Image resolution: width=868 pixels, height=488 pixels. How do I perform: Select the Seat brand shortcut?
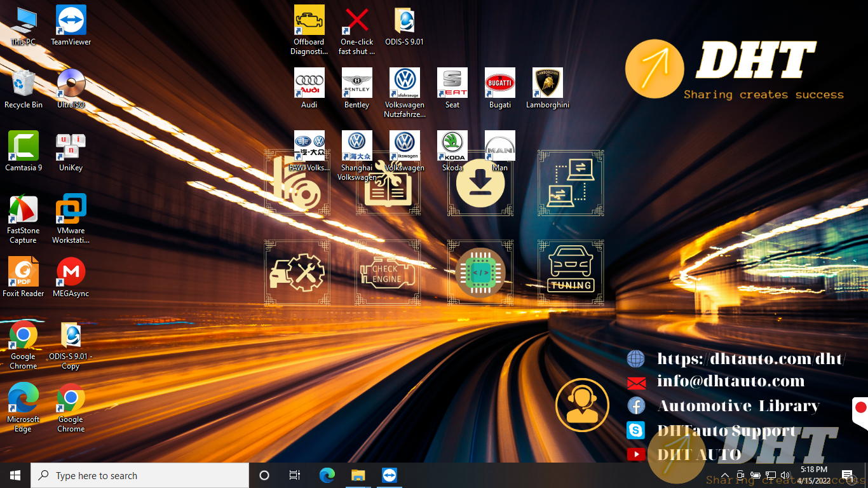point(452,83)
